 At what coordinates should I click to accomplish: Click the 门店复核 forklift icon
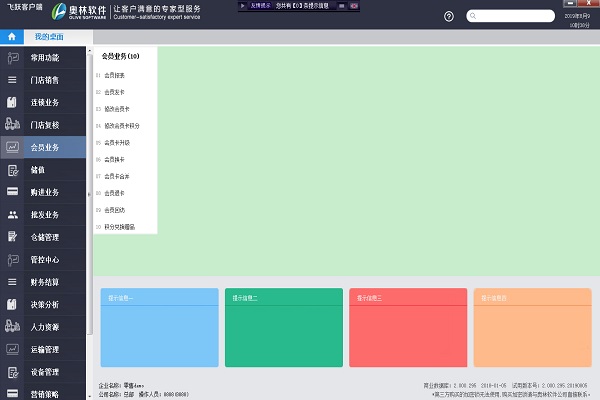click(12, 125)
